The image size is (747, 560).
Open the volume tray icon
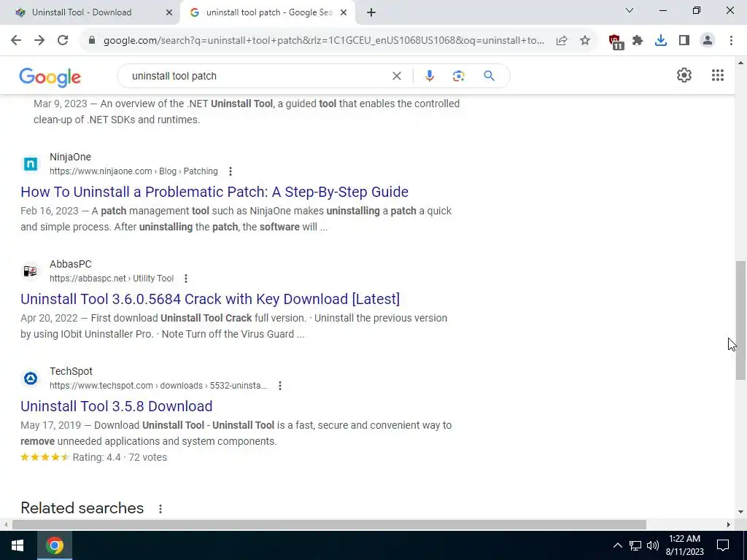(x=653, y=545)
